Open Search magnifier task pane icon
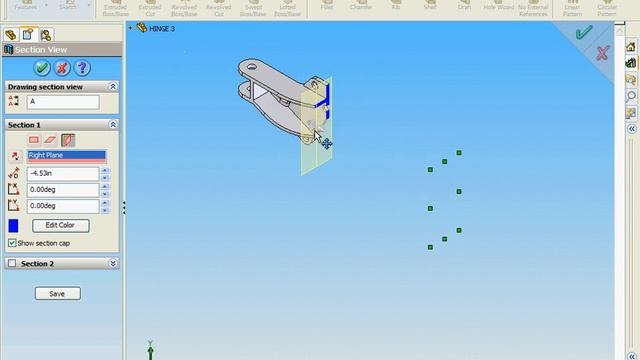This screenshot has width=640, height=360. point(631,96)
